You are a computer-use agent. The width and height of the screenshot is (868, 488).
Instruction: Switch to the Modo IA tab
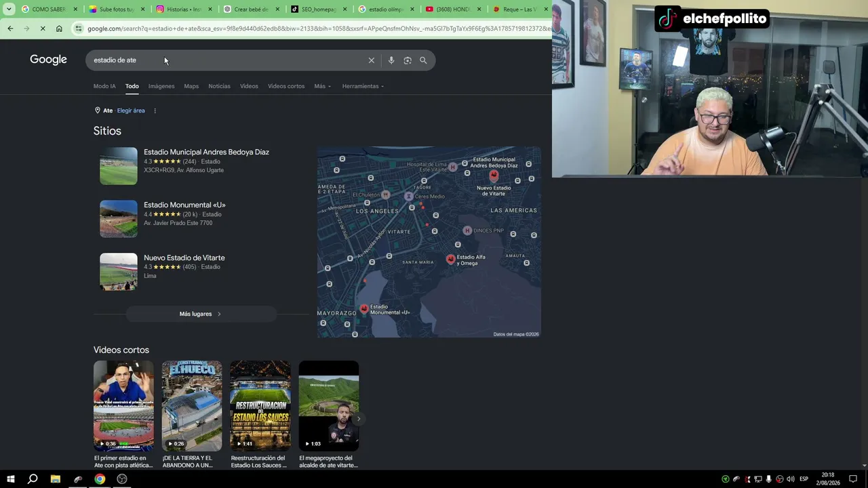[x=104, y=86]
